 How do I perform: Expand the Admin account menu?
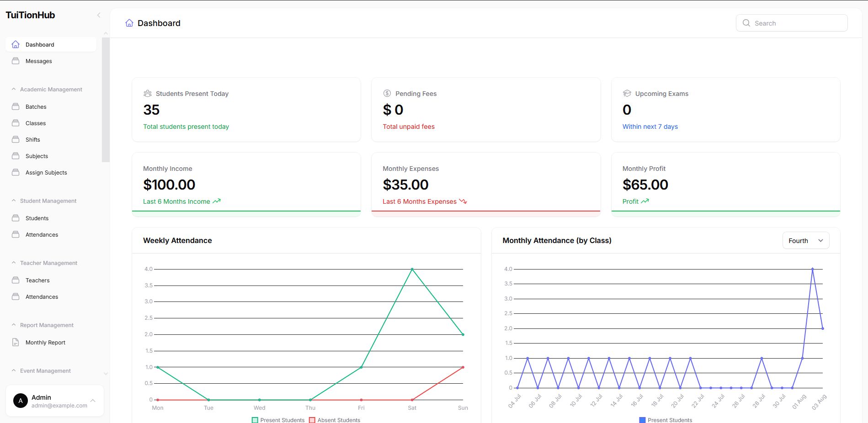(x=93, y=401)
